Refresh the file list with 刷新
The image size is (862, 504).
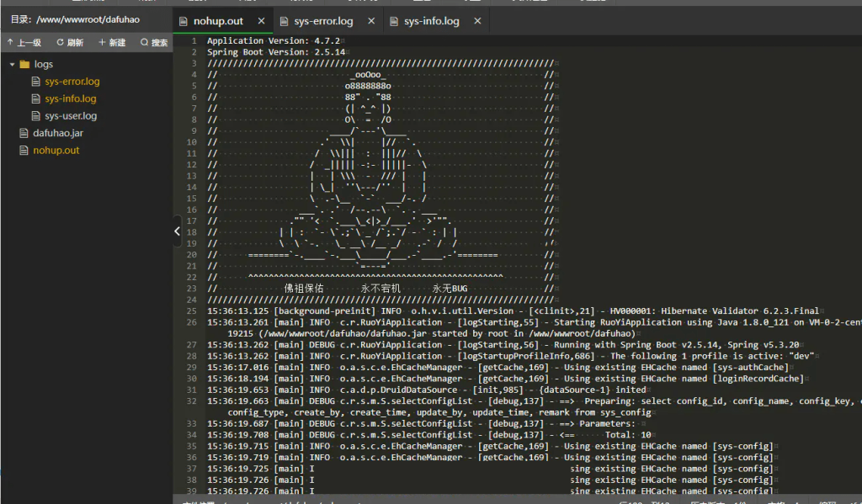(x=70, y=42)
